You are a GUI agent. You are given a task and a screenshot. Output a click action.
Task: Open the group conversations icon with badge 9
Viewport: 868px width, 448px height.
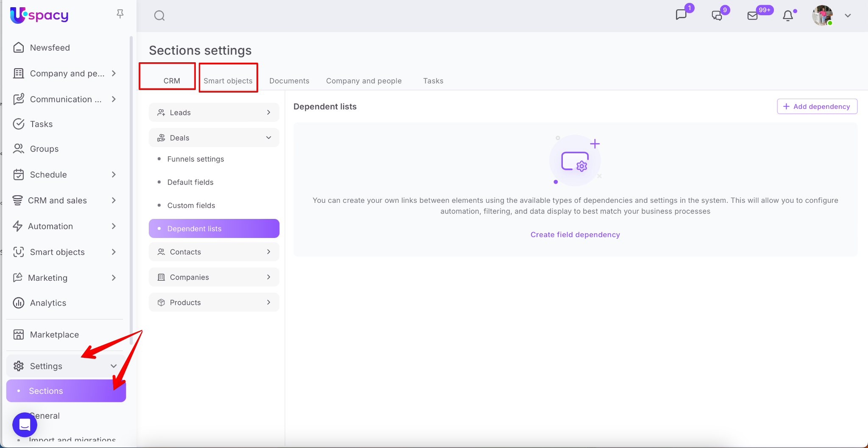click(717, 16)
